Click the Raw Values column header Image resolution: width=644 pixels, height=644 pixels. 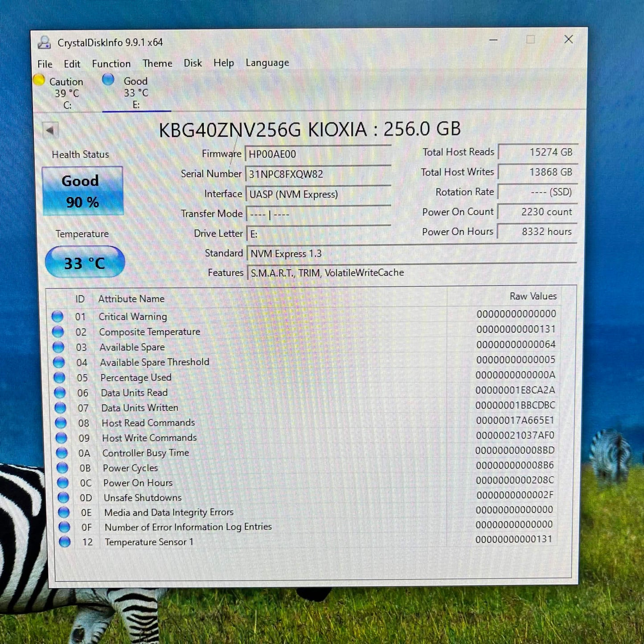533,296
